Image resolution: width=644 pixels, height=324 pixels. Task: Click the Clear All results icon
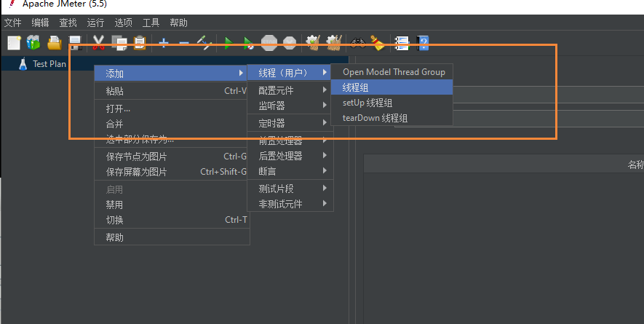pos(334,43)
